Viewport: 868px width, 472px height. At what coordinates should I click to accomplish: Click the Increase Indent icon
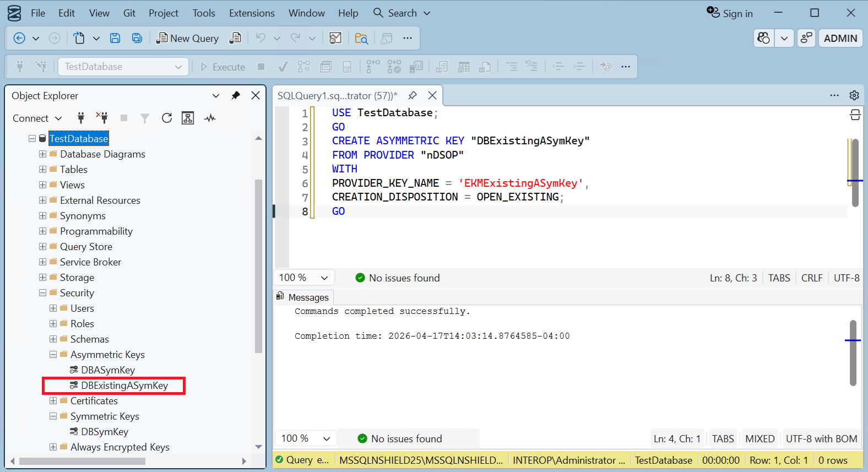[579, 67]
